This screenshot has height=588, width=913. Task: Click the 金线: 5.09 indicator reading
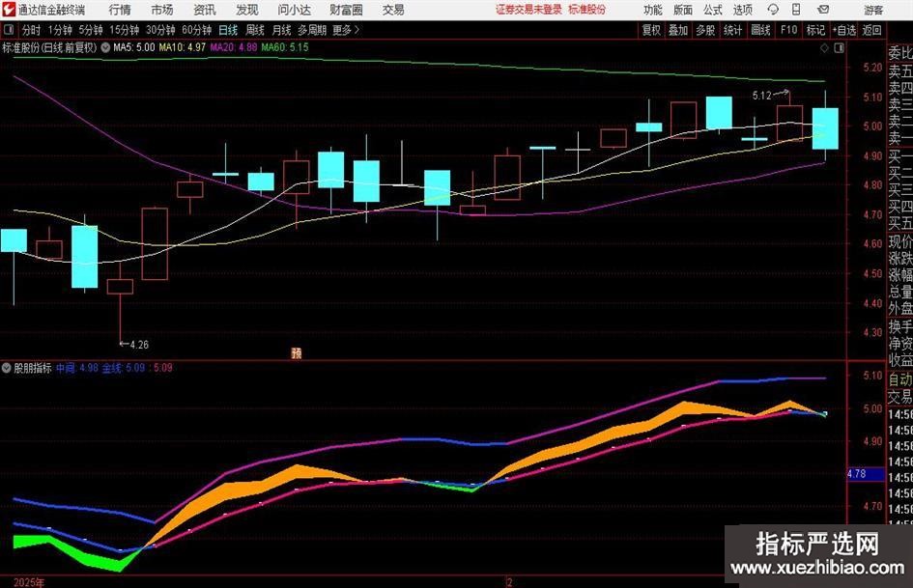(124, 368)
